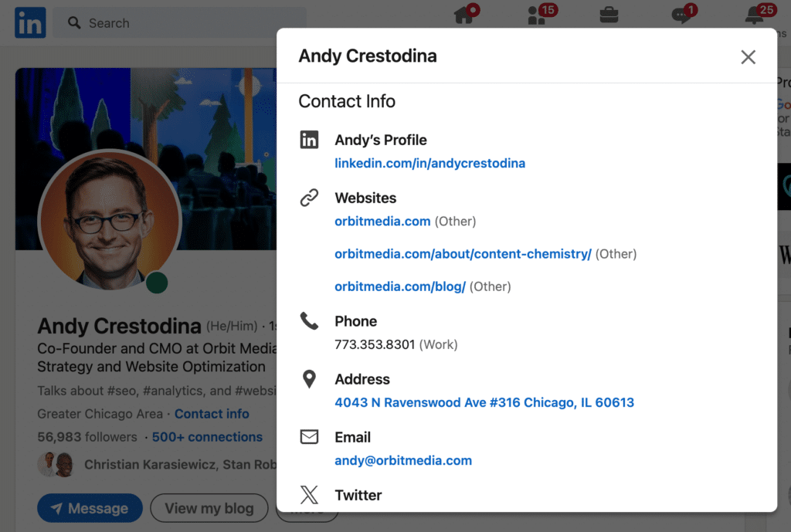Click Andy Crestodina's profile photo
791x532 pixels.
[109, 222]
